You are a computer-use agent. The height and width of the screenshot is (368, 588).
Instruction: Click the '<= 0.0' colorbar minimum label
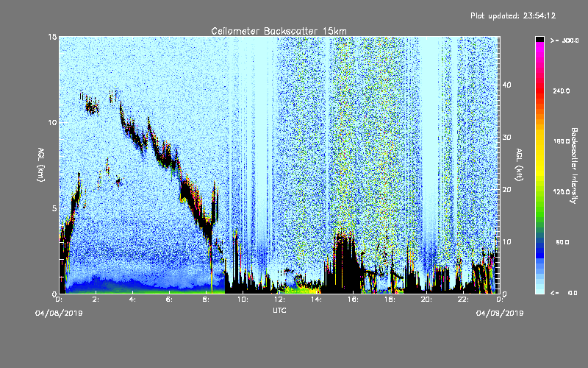[564, 293]
